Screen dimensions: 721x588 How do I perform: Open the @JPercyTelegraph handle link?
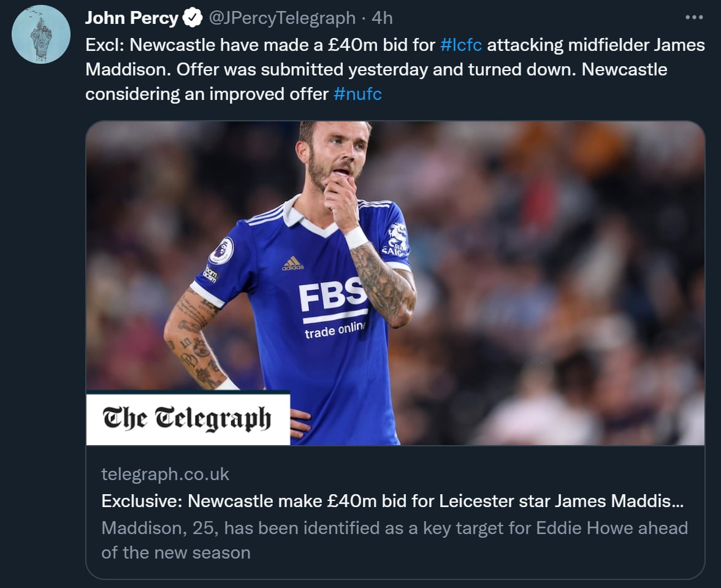click(x=282, y=18)
